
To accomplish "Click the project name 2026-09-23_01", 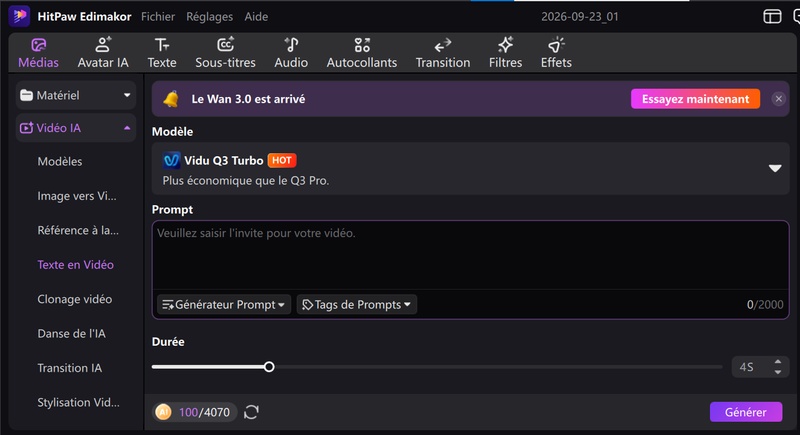I will click(580, 17).
